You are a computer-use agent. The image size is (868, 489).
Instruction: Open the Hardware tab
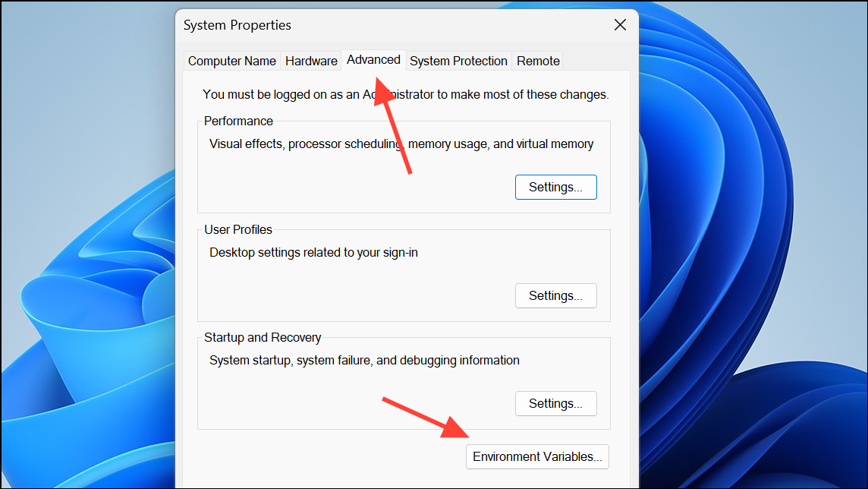click(311, 61)
